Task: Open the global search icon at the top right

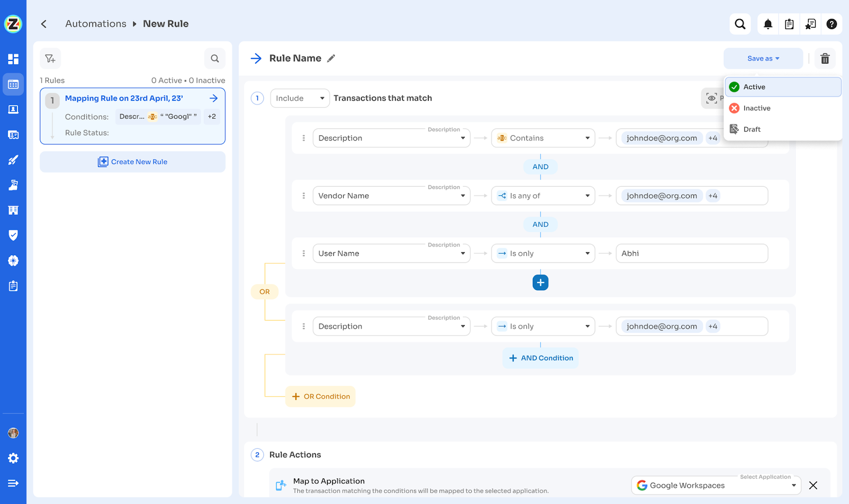Action: coord(740,24)
